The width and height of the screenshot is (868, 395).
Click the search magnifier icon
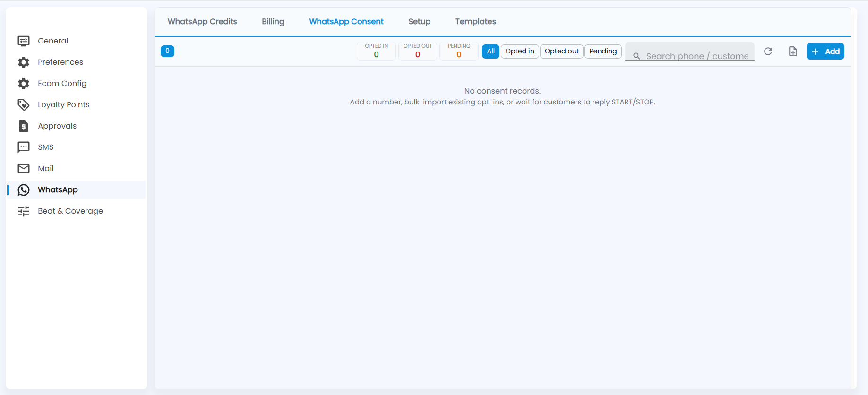636,56
